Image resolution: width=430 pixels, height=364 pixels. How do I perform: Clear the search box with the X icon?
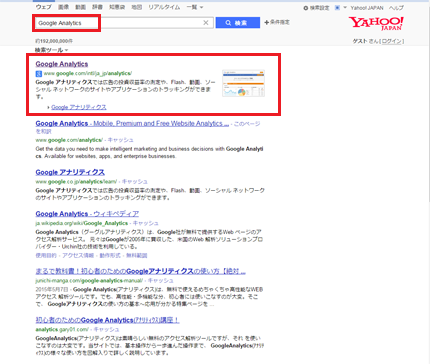206,23
